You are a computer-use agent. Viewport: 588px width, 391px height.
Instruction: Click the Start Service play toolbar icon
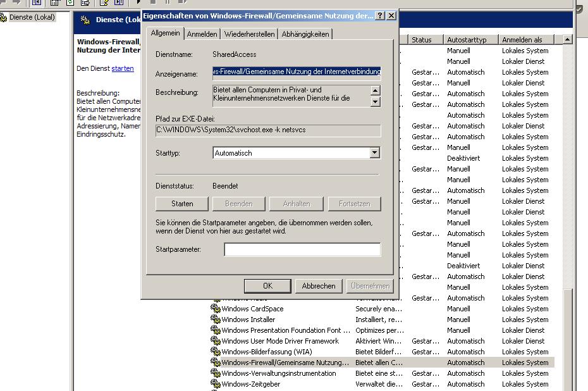[138, 3]
